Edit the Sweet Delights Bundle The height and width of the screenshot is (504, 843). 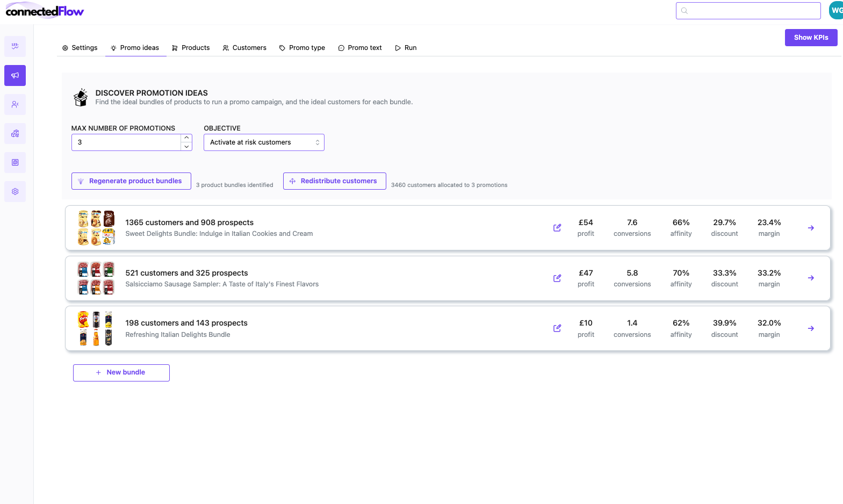coord(557,228)
